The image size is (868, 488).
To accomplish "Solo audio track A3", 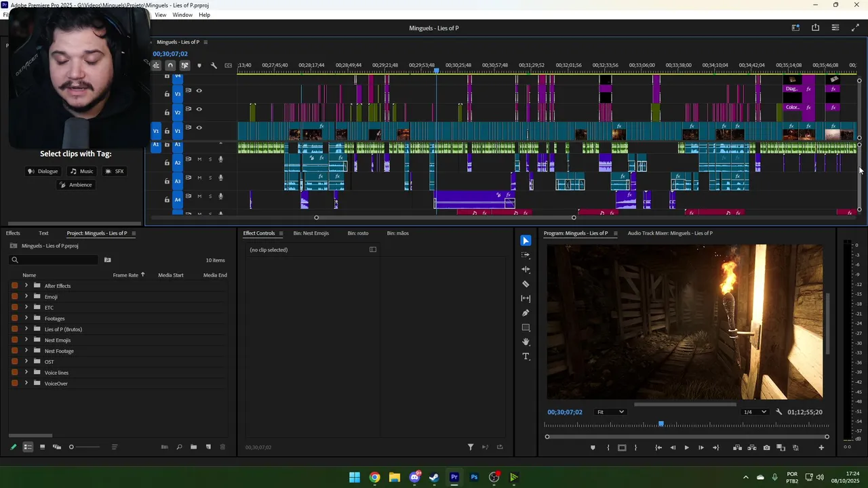I will (210, 178).
